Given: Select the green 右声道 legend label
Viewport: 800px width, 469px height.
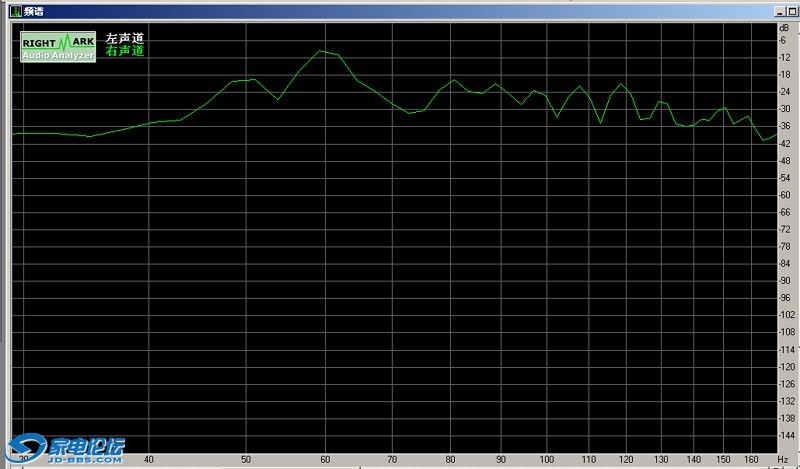Looking at the screenshot, I should coord(125,50).
